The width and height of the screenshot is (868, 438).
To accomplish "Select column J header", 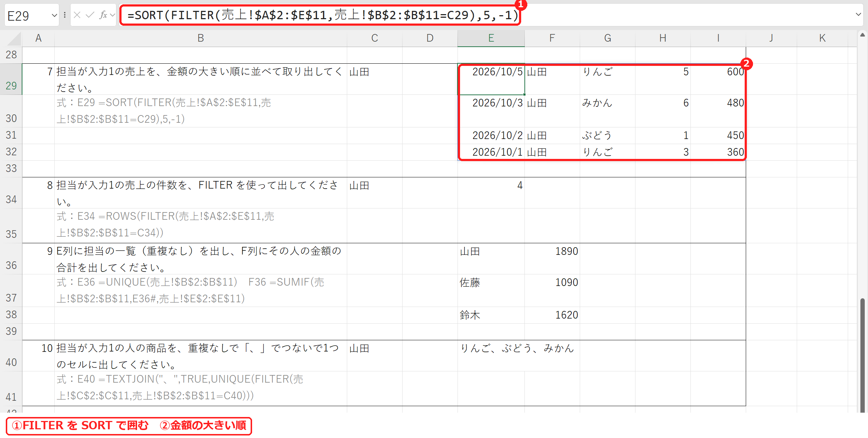I will [771, 38].
